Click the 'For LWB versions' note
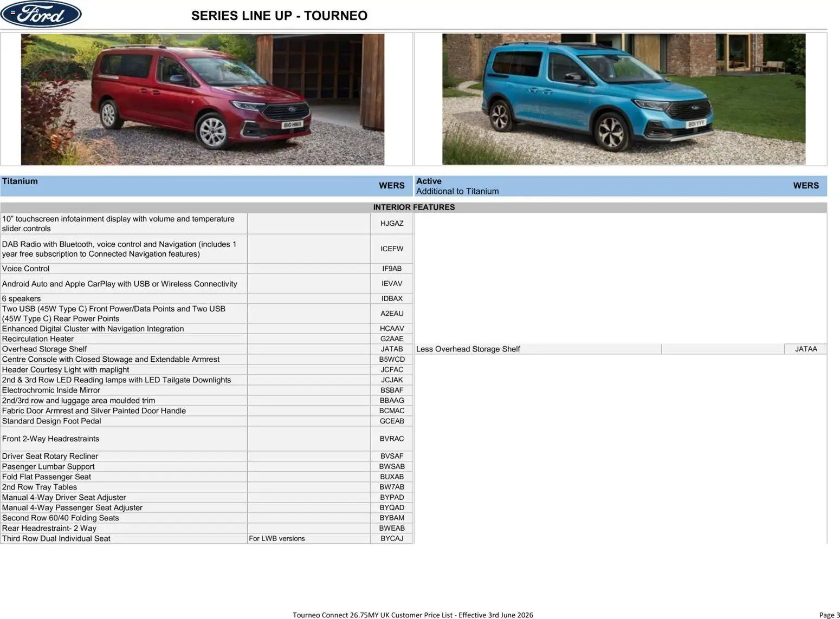 [277, 539]
